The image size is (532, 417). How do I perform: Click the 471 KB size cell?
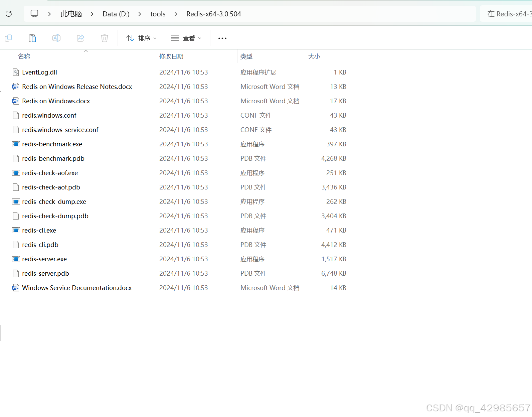point(336,230)
